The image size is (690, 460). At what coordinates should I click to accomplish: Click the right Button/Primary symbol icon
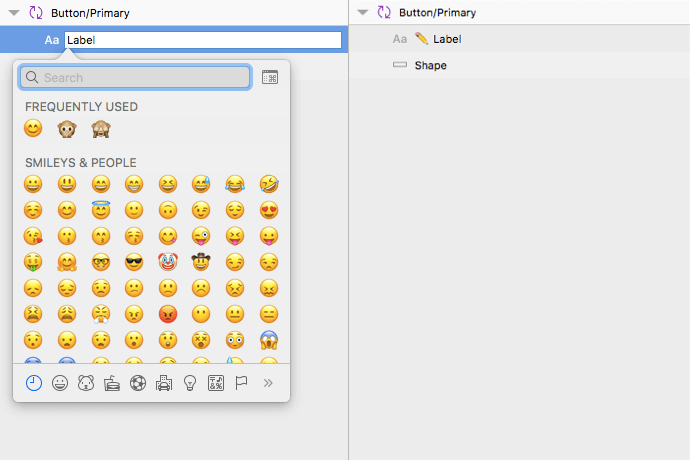tap(384, 12)
